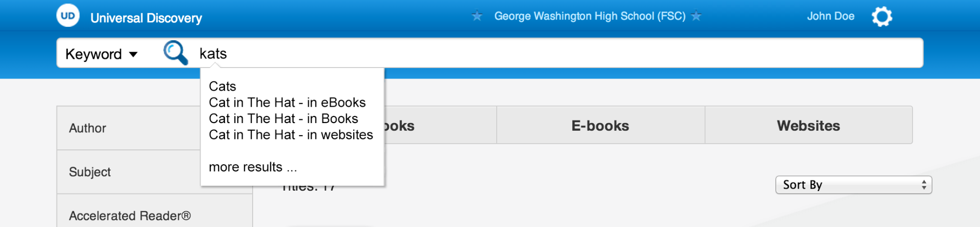Choose "Cat in The Hat - in Books"
This screenshot has width=980, height=227.
(283, 118)
